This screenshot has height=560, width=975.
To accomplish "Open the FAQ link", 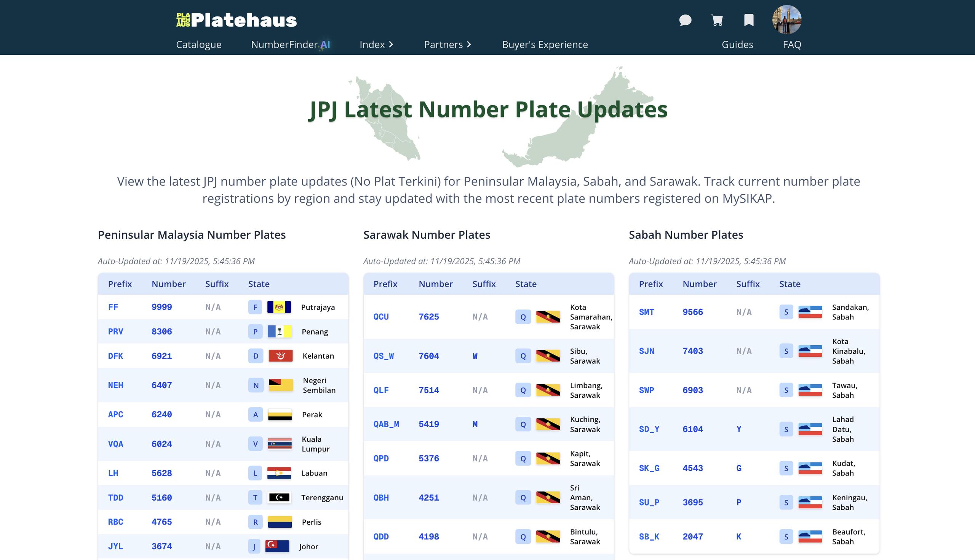I will [x=791, y=45].
